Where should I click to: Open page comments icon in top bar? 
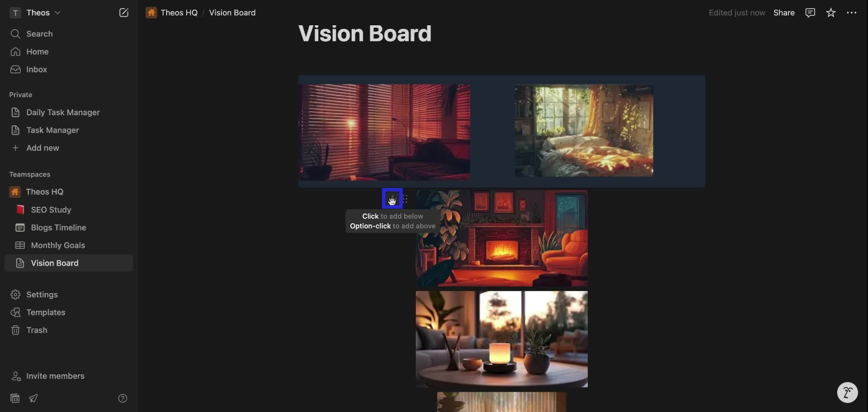(x=810, y=12)
